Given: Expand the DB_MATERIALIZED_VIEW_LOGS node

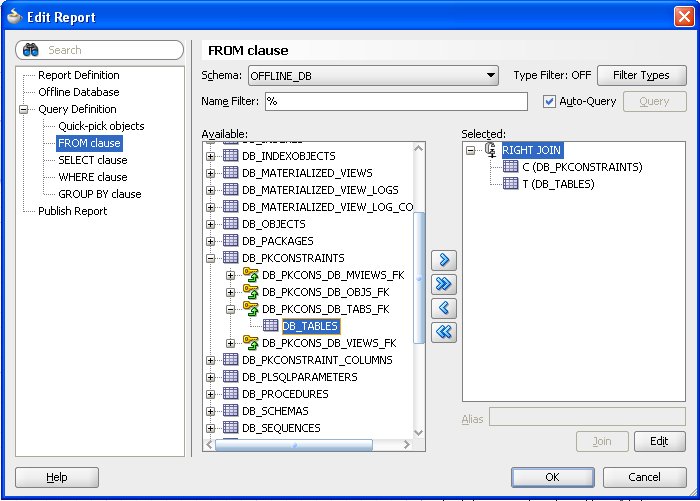Looking at the screenshot, I should [x=211, y=190].
